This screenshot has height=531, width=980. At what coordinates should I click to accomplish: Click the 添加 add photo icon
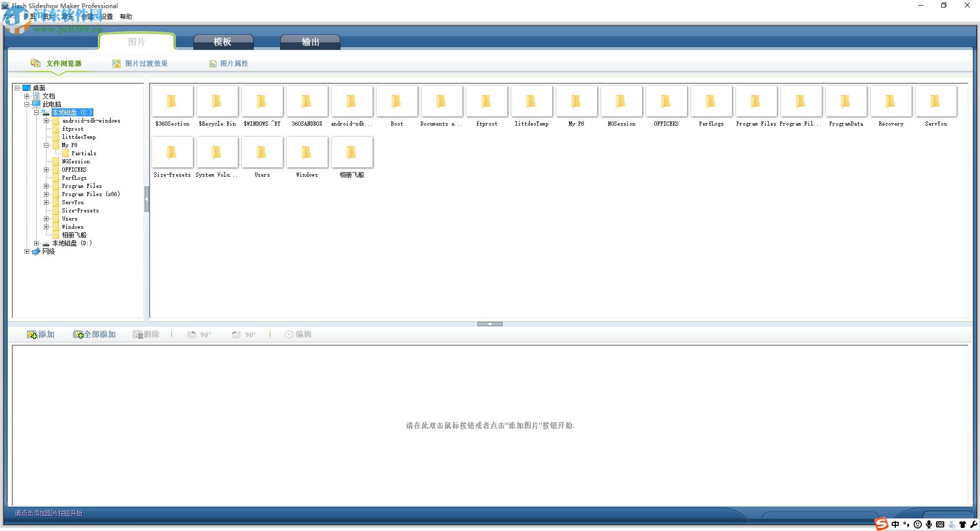click(32, 334)
